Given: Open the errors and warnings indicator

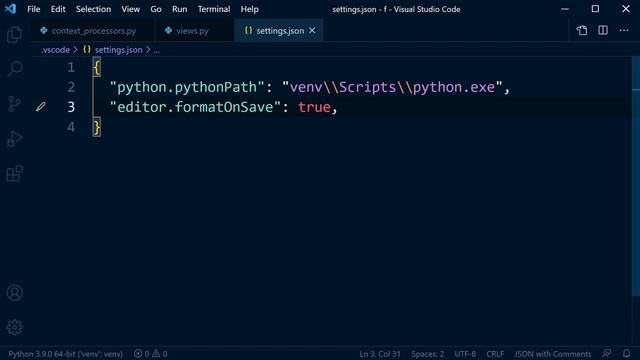Looking at the screenshot, I should 151,354.
